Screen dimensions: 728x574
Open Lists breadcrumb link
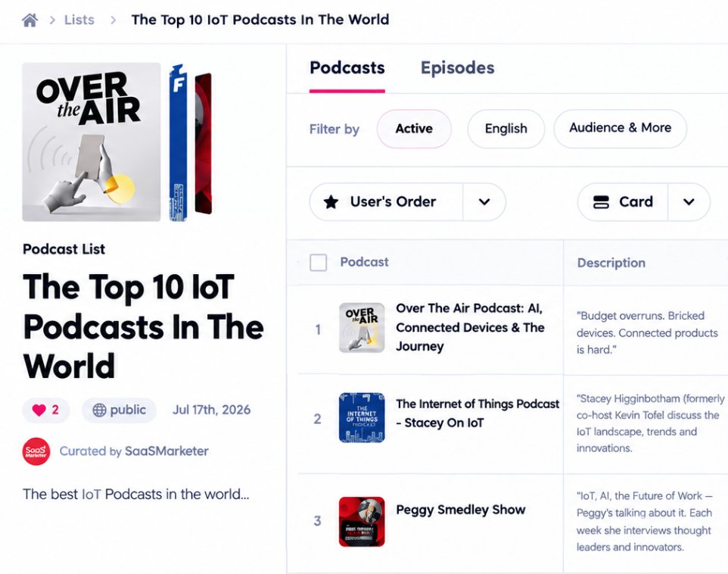pyautogui.click(x=79, y=20)
